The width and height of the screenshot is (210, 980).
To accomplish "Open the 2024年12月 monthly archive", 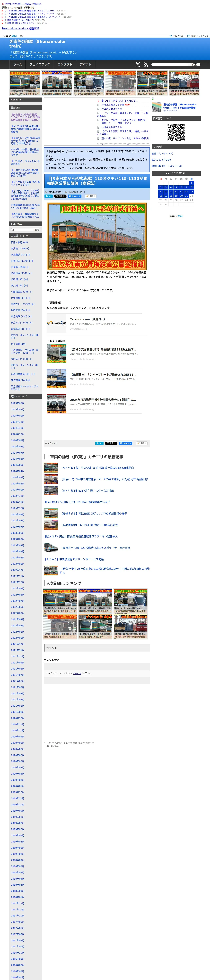I will (17, 422).
